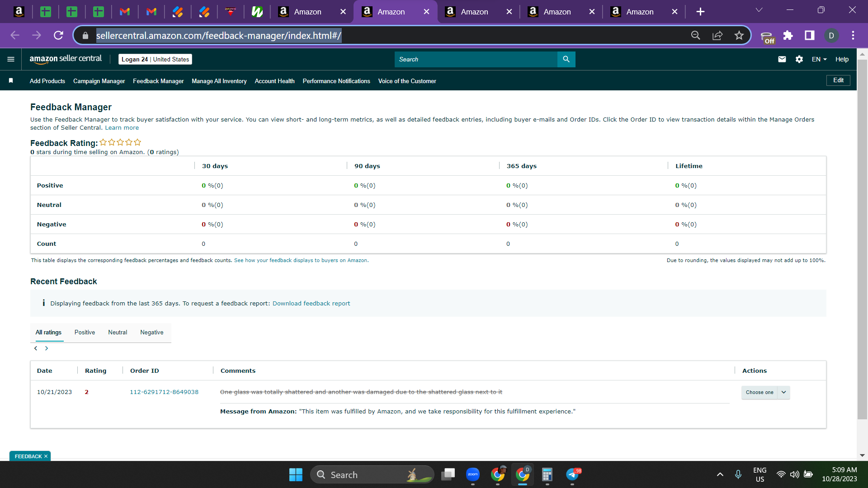Open Performance Notifications menu item
Screen dimensions: 868x488
click(336, 81)
